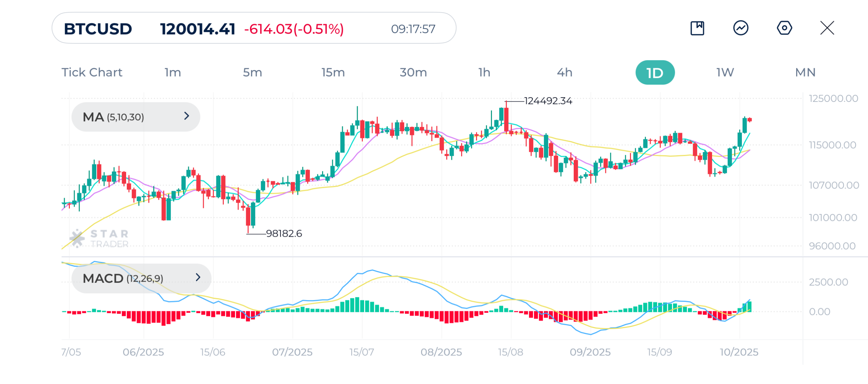This screenshot has height=384, width=868.
Task: Click the 124492.34 high price marker
Action: (548, 101)
